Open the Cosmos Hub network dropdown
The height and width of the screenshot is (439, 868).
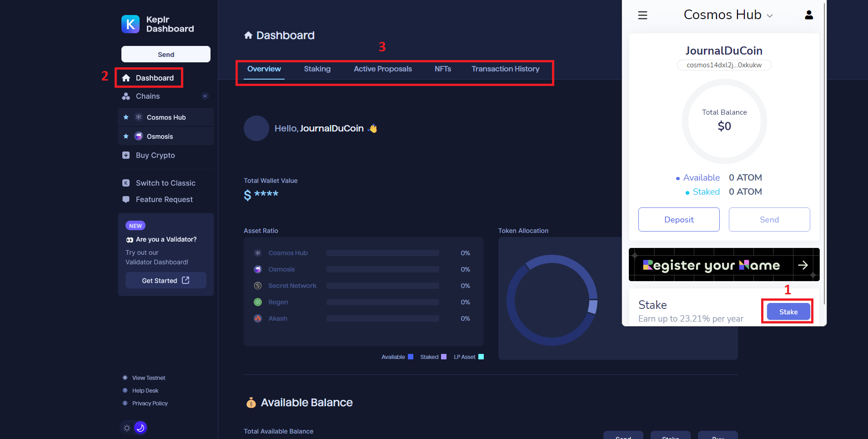[x=728, y=15]
